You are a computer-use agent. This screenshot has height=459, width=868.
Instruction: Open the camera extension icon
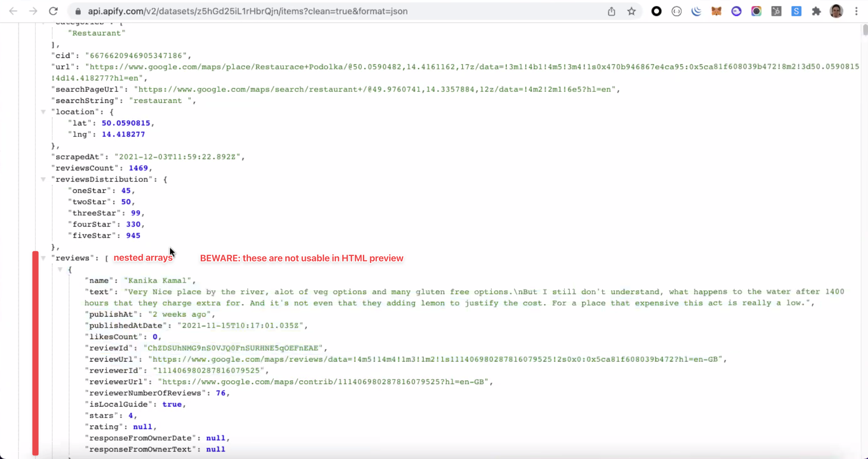tap(756, 11)
